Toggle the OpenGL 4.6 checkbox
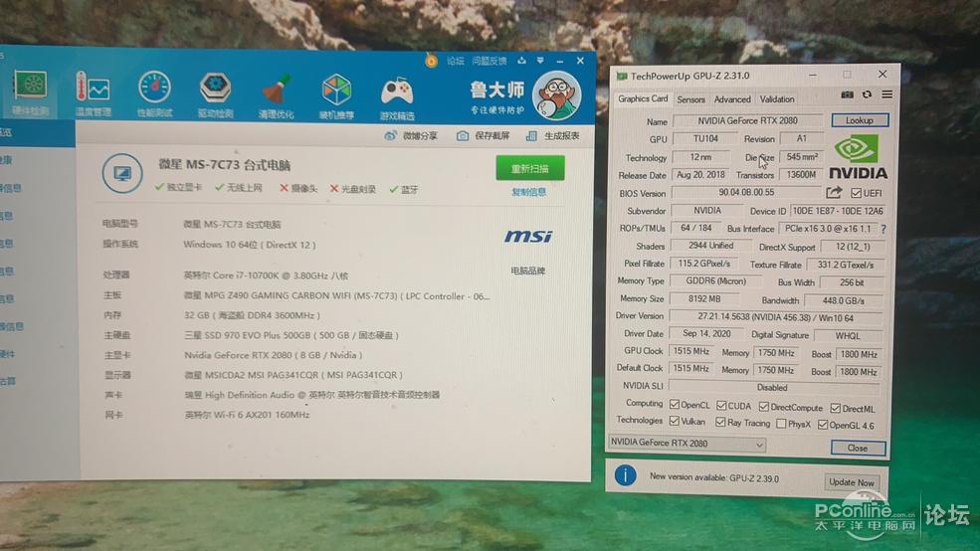This screenshot has width=980, height=551. pyautogui.click(x=823, y=425)
